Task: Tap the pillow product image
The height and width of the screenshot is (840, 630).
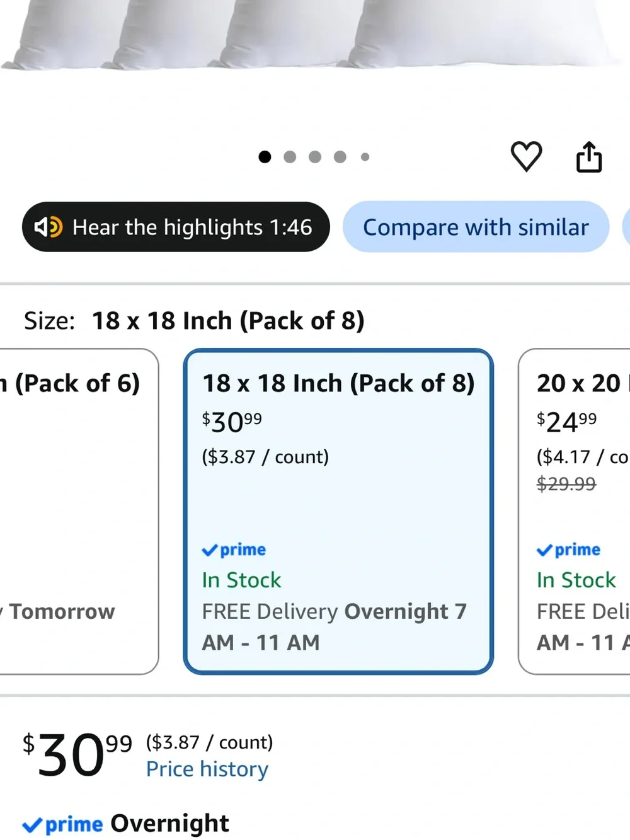Action: (x=315, y=35)
